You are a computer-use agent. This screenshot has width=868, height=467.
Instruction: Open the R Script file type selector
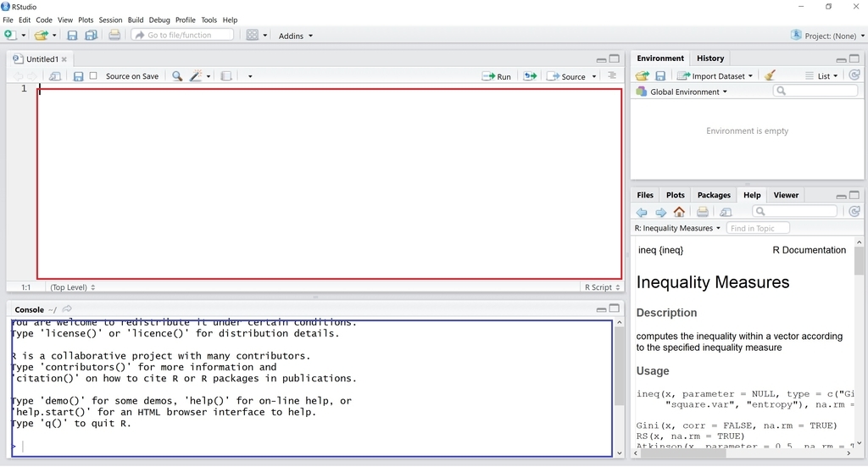[x=603, y=287]
